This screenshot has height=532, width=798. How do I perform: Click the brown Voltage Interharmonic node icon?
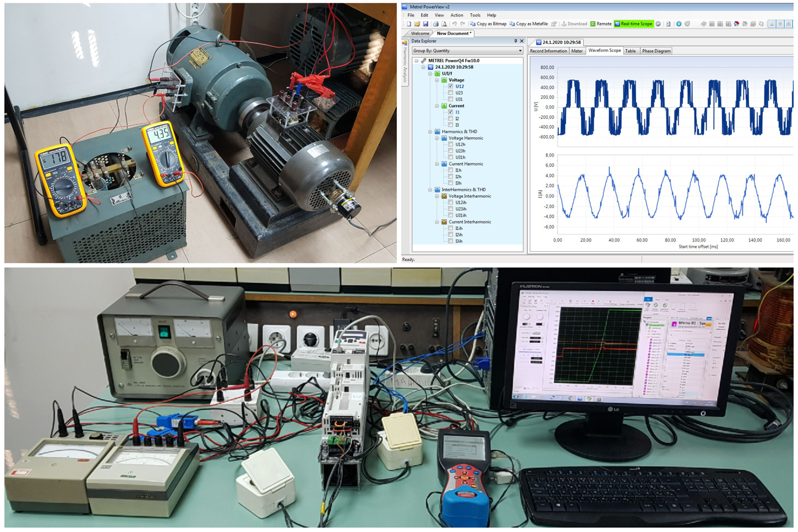click(x=444, y=196)
